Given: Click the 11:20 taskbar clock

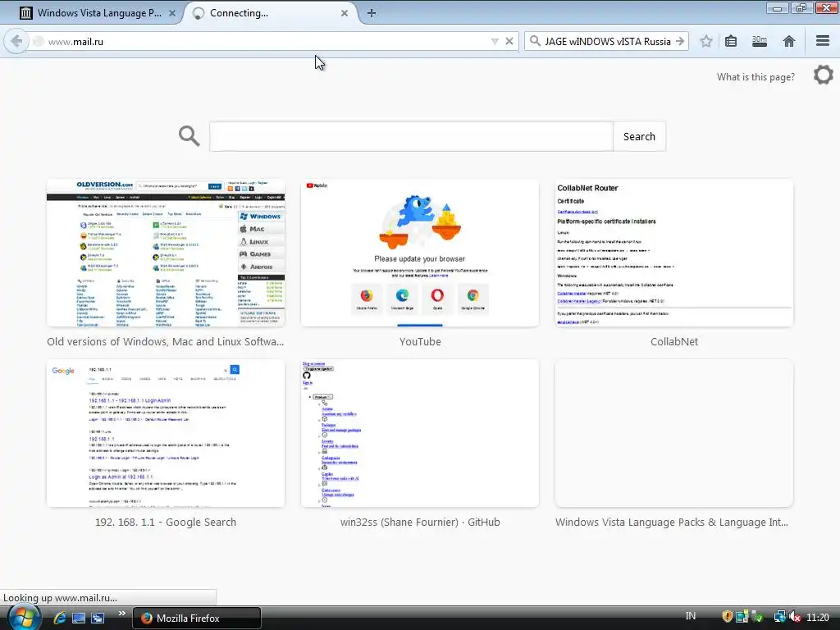Looking at the screenshot, I should click(x=818, y=617).
